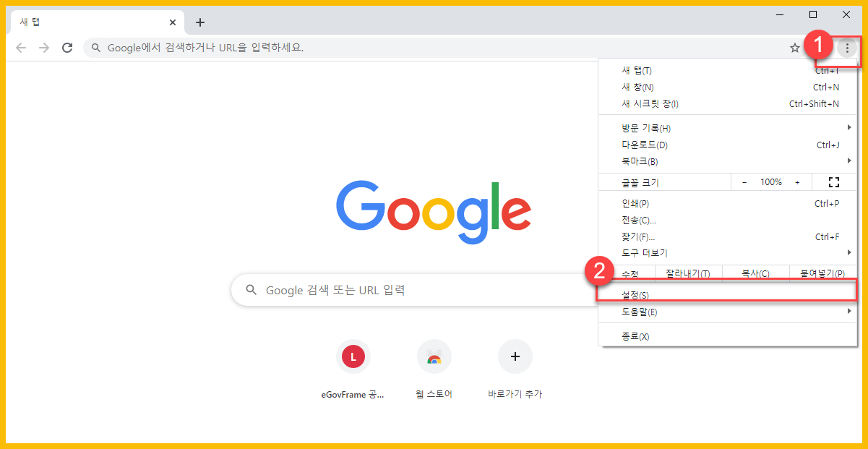This screenshot has width=868, height=449.
Task: Choose 종료(X) to exit Chrome
Action: 728,336
